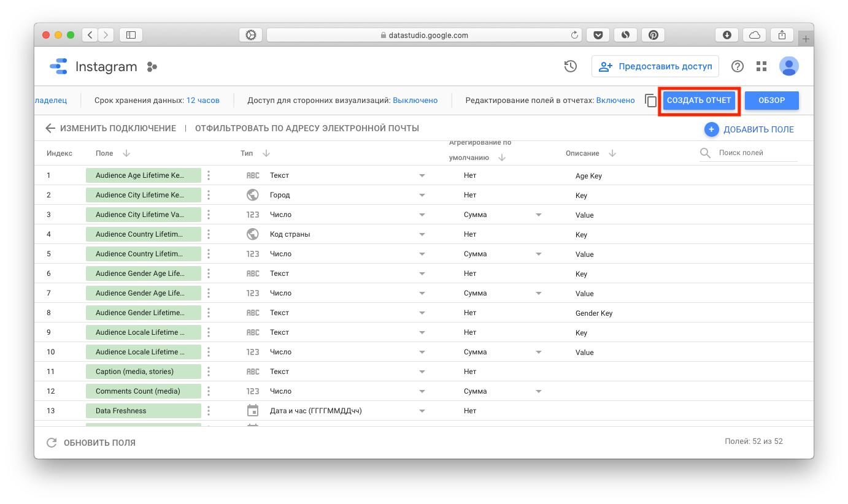Select Comments Count (media) field chip

144,391
